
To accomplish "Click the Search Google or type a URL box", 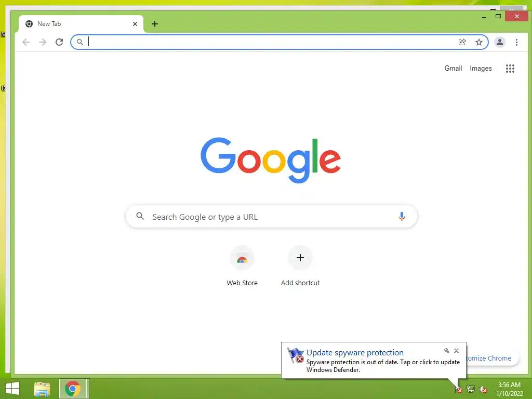I will (x=271, y=217).
